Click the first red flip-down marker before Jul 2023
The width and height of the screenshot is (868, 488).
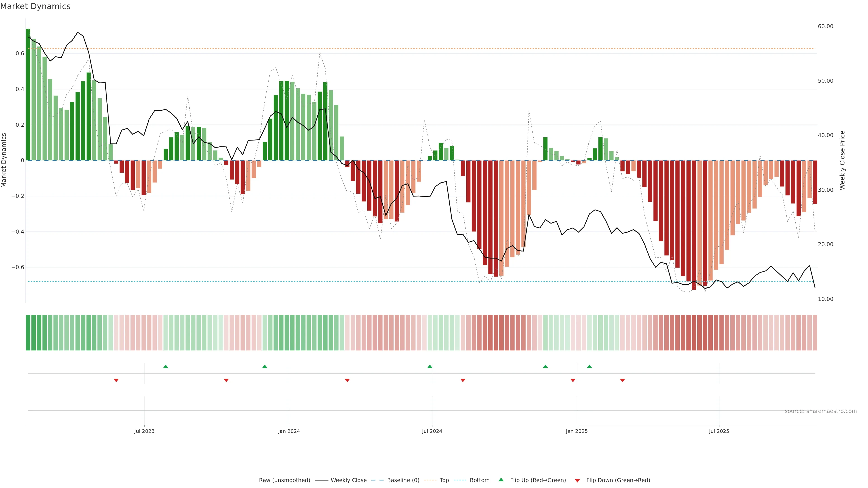(116, 380)
